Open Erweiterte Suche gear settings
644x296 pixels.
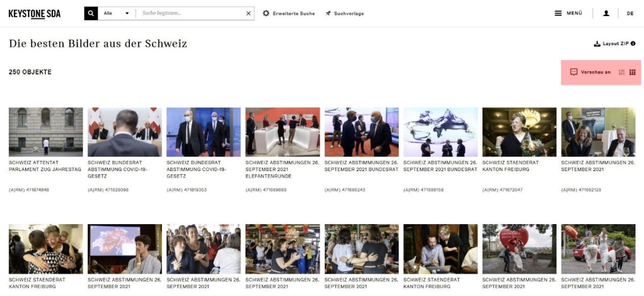[x=266, y=13]
